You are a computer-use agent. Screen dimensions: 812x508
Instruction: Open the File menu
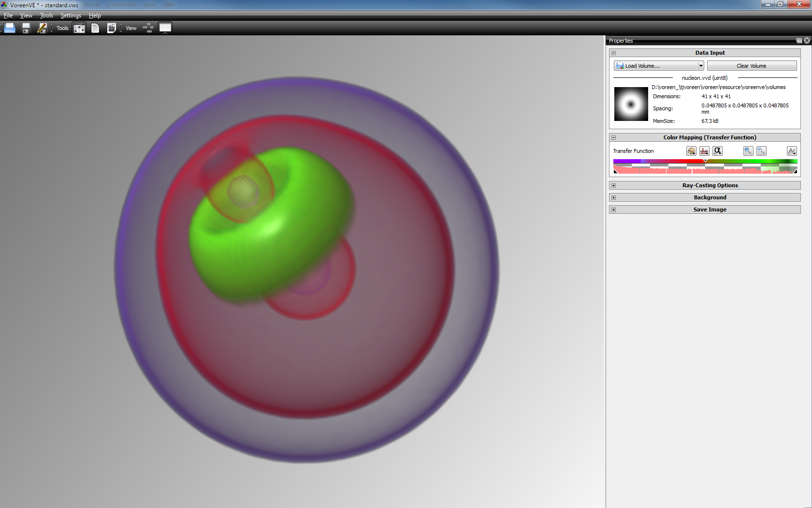point(8,15)
